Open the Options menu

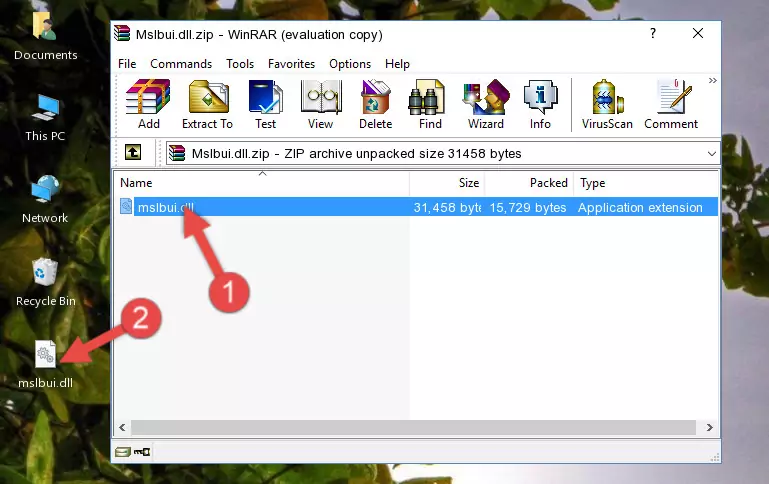pyautogui.click(x=350, y=64)
